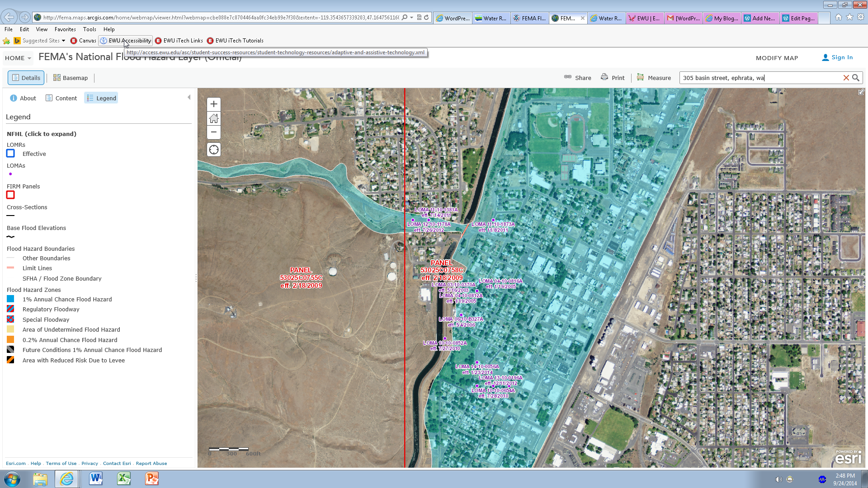Switch to the EWU | E... browser tab
This screenshot has height=488, width=868.
pos(645,18)
